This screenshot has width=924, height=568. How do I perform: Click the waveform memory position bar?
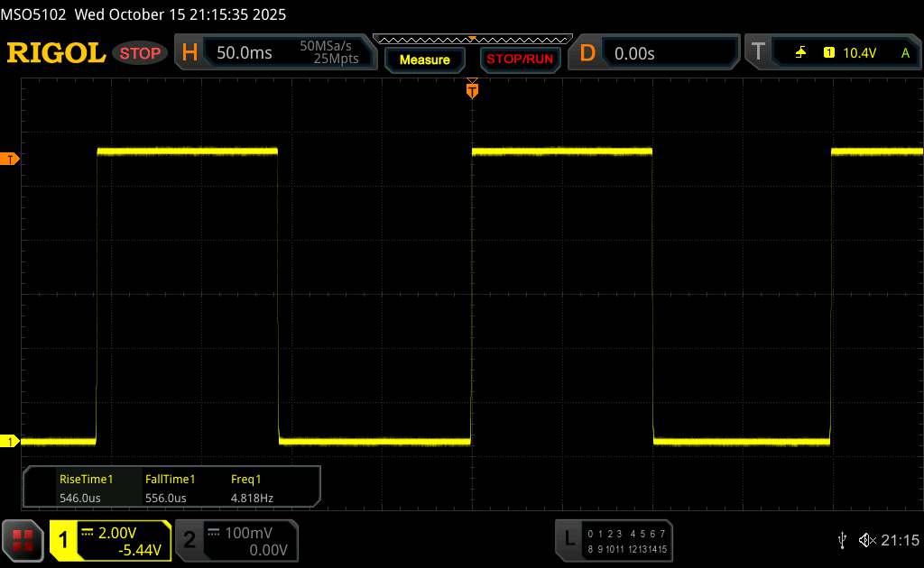point(472,39)
